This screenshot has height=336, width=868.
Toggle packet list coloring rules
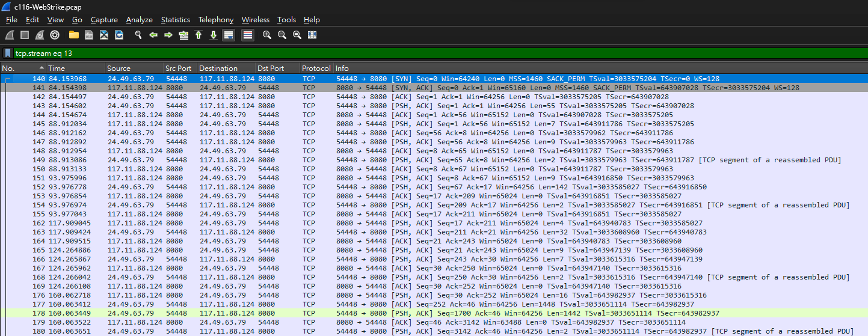click(247, 35)
